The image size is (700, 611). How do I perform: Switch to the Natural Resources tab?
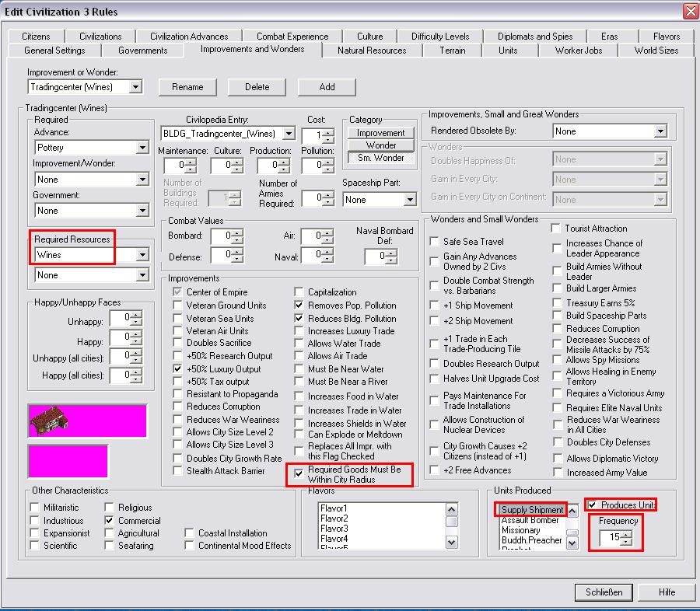tap(372, 51)
